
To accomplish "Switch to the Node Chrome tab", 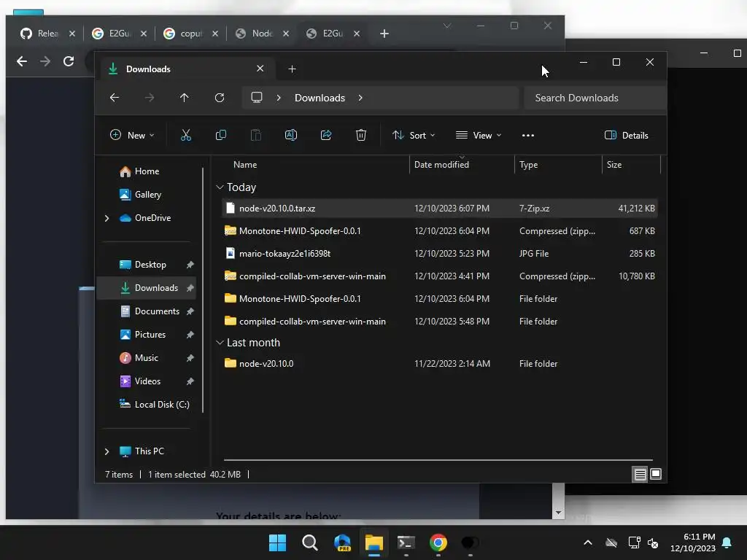I will coord(262,34).
